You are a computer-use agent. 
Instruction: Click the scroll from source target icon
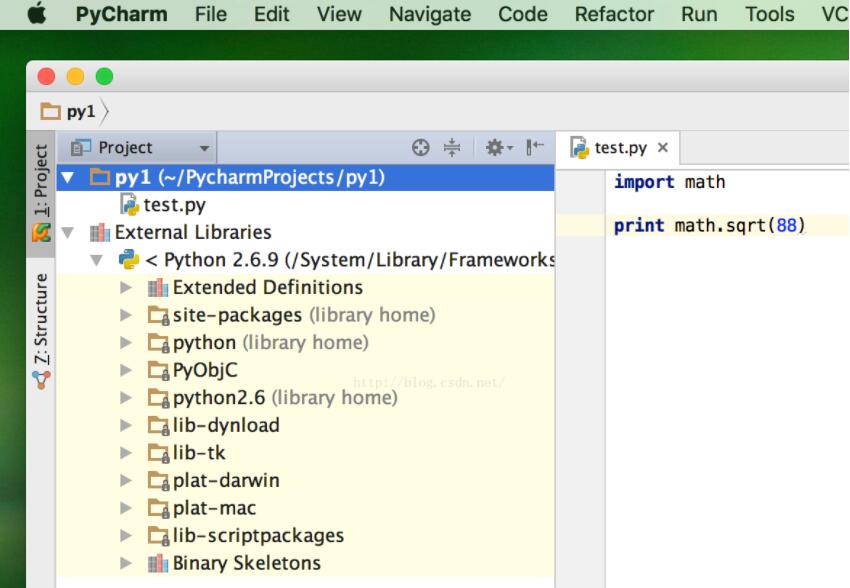click(421, 148)
